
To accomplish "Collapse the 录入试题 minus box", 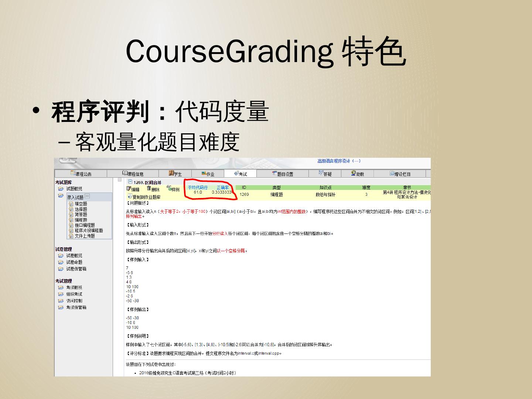I will click(x=87, y=196).
